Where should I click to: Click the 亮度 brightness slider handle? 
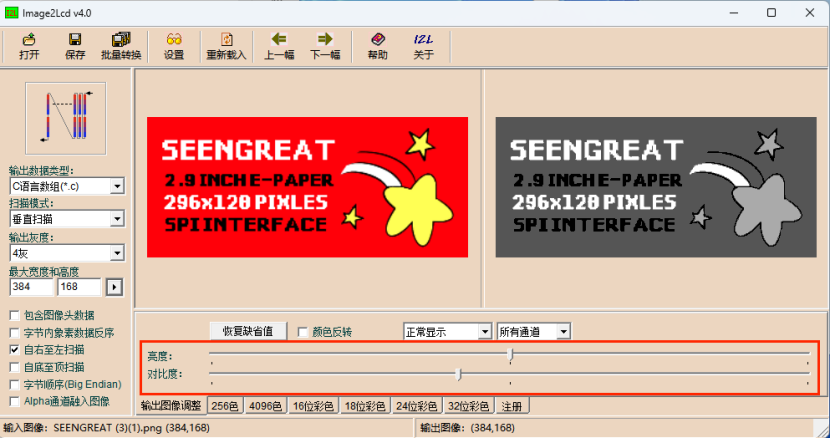pyautogui.click(x=511, y=354)
